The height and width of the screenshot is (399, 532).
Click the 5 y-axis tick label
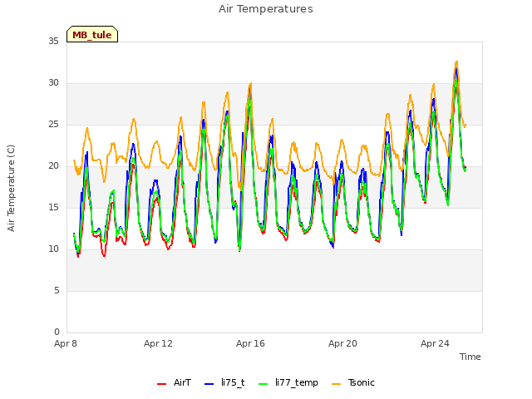click(57, 290)
